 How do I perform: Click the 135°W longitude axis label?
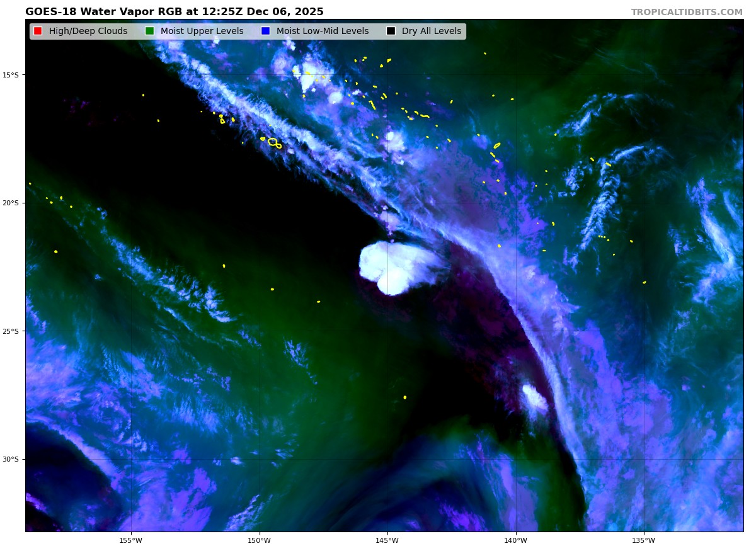click(x=643, y=540)
